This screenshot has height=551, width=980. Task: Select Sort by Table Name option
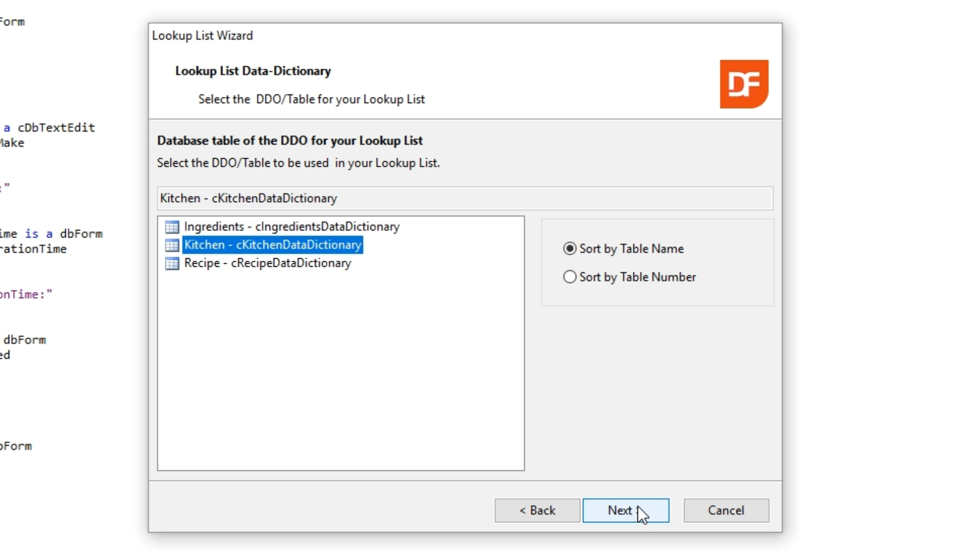point(570,248)
